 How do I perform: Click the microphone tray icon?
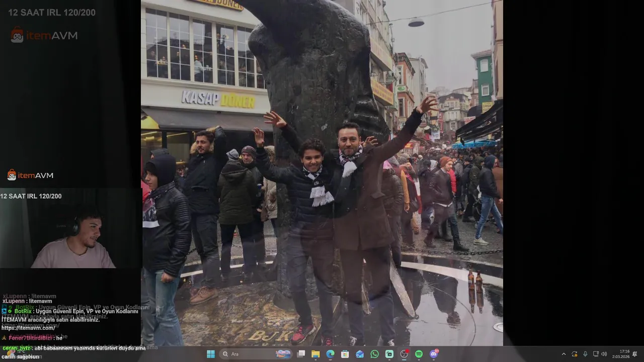(x=585, y=354)
